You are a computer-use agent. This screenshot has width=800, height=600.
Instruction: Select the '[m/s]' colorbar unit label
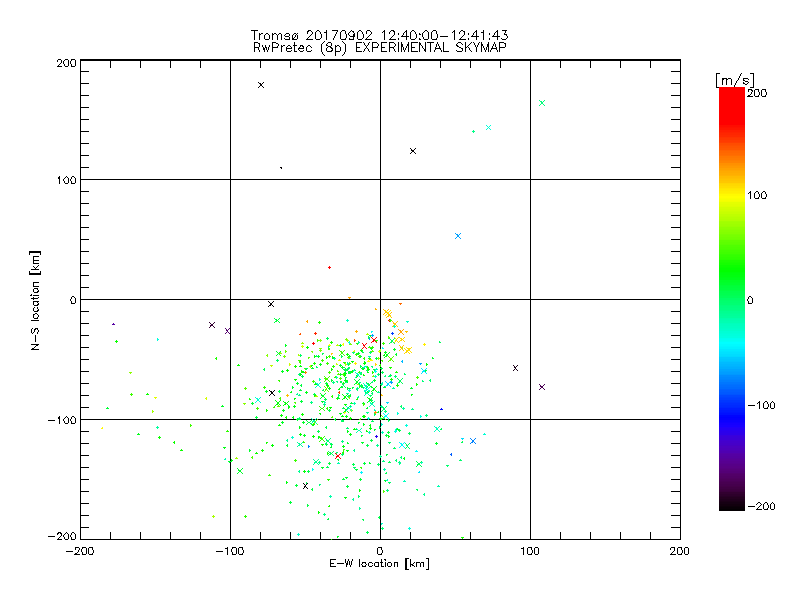pos(734,80)
